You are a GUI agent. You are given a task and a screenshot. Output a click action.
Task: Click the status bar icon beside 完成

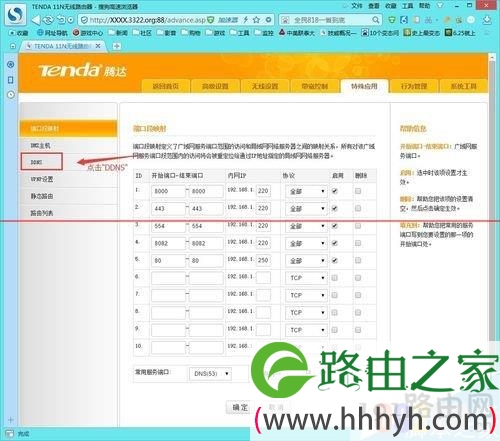click(x=9, y=433)
